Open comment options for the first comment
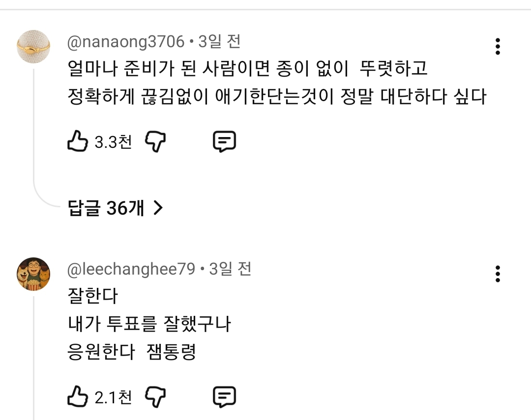This screenshot has width=531, height=420. pyautogui.click(x=499, y=47)
